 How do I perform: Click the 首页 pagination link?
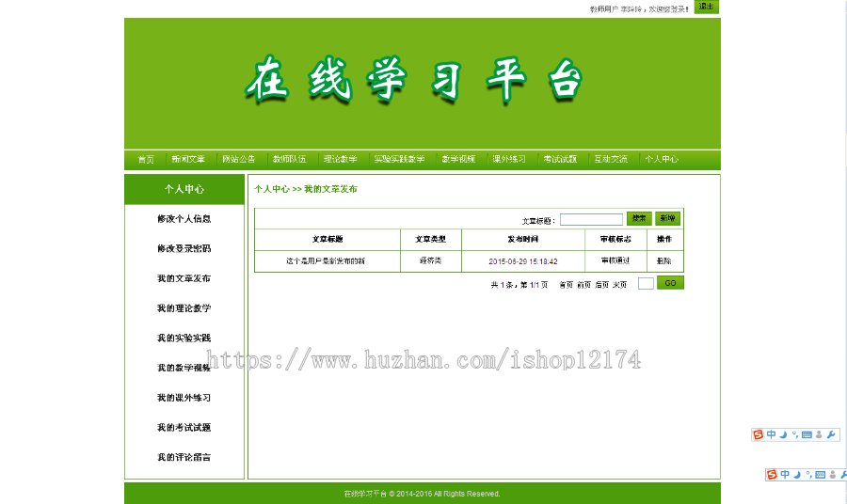click(567, 285)
